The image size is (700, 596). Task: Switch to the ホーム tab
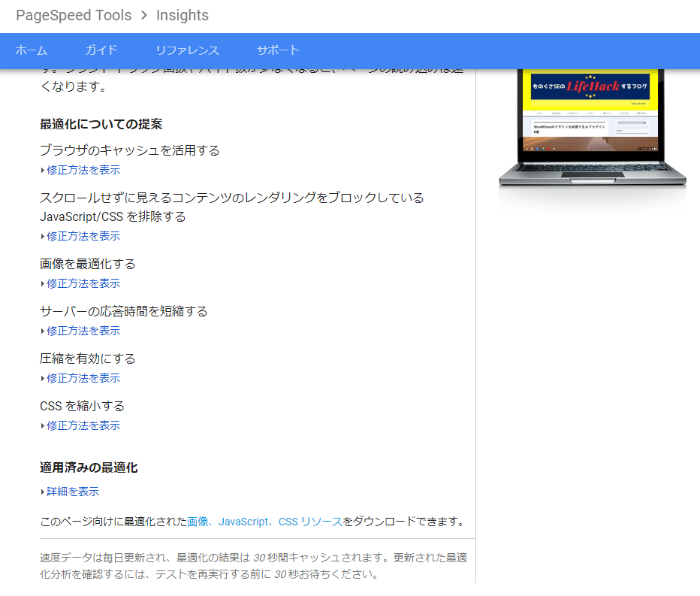(32, 51)
